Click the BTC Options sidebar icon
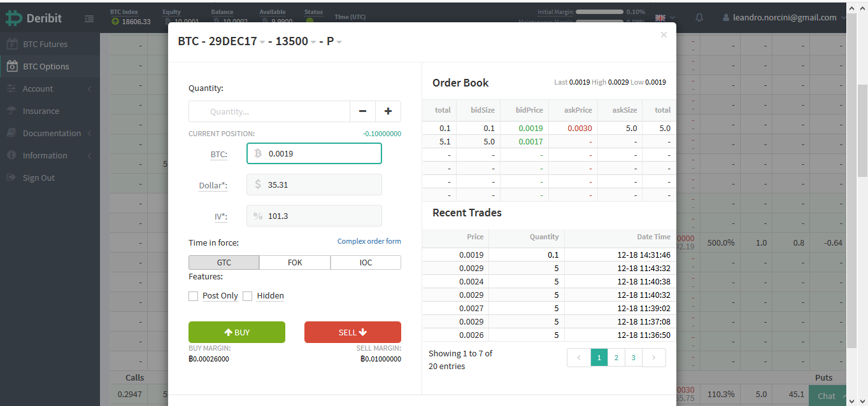 (x=11, y=66)
